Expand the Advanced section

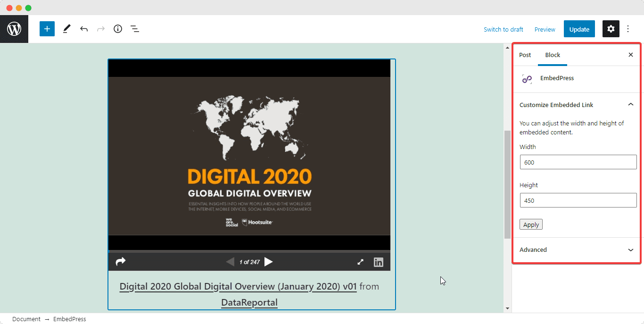point(631,250)
